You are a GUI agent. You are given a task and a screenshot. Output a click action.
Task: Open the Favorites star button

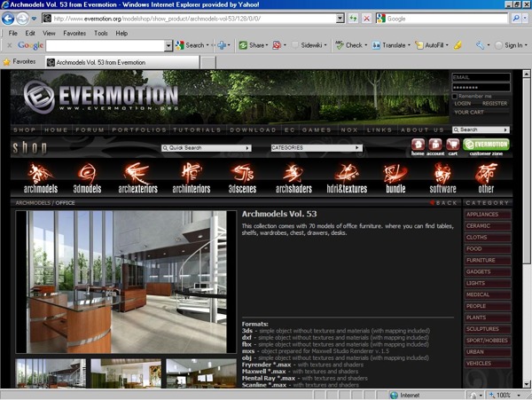pos(20,62)
